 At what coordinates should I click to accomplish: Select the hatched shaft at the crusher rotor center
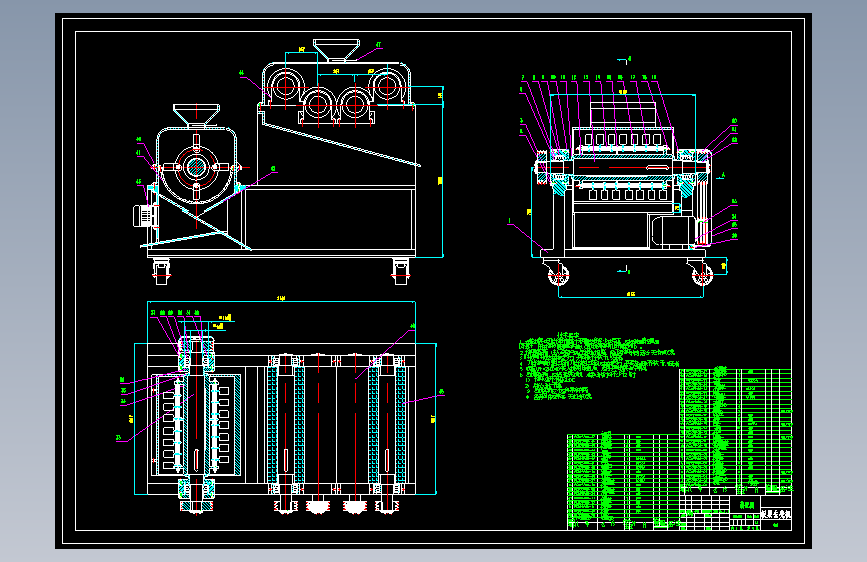pyautogui.click(x=196, y=167)
